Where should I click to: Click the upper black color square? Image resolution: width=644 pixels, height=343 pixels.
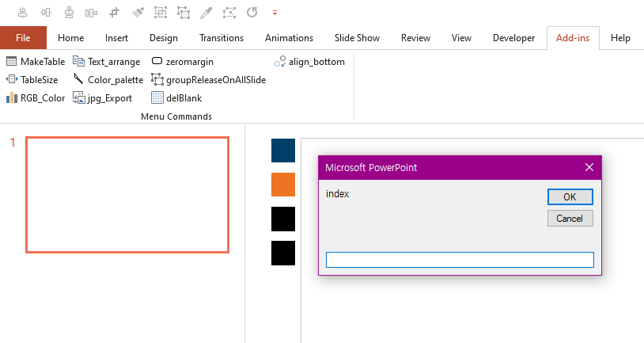[x=283, y=219]
